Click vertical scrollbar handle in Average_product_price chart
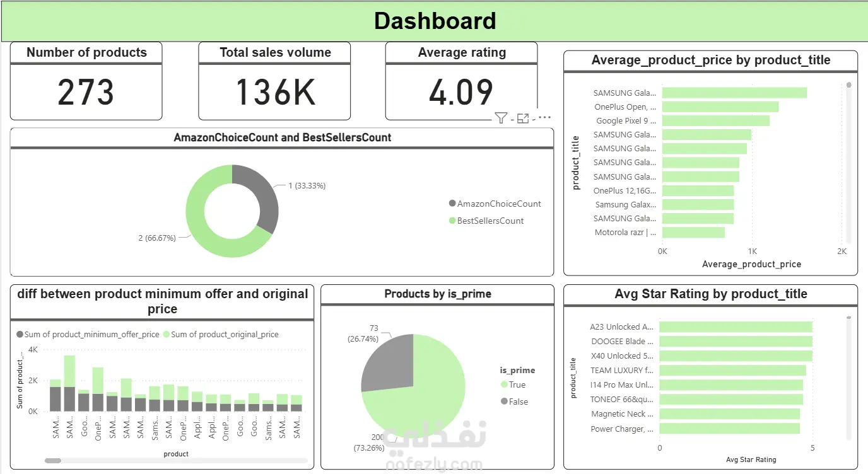This screenshot has width=868, height=474. point(849,84)
